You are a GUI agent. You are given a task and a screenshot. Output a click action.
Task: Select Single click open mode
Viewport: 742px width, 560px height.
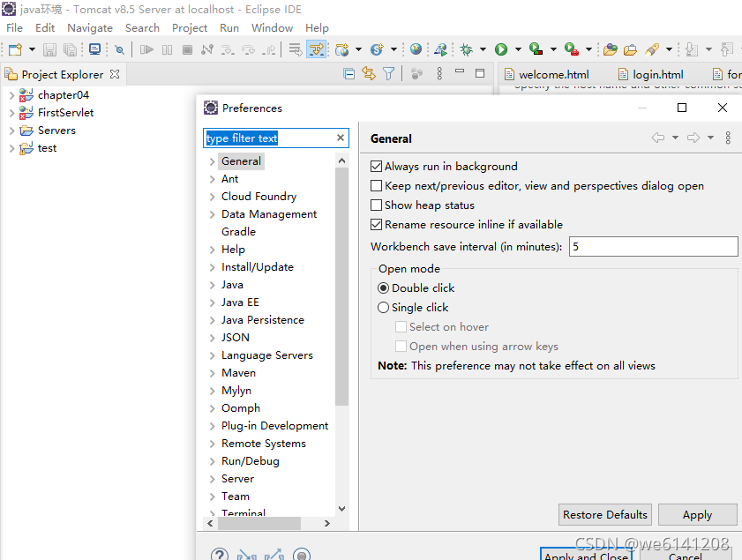coord(383,308)
